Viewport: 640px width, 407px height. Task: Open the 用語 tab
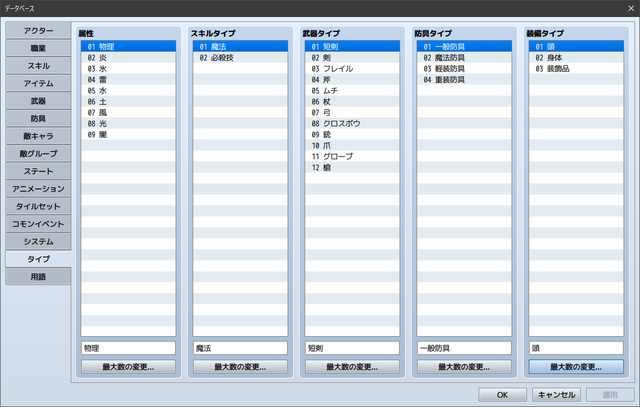(x=38, y=276)
